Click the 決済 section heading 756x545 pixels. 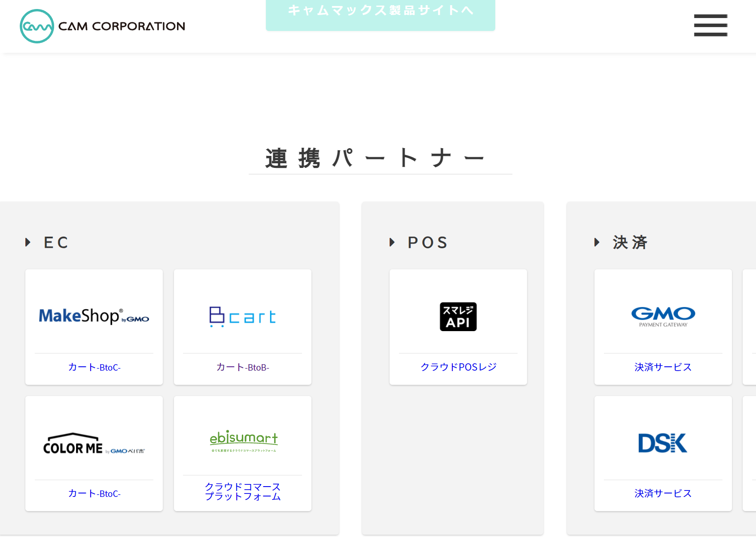click(x=630, y=243)
